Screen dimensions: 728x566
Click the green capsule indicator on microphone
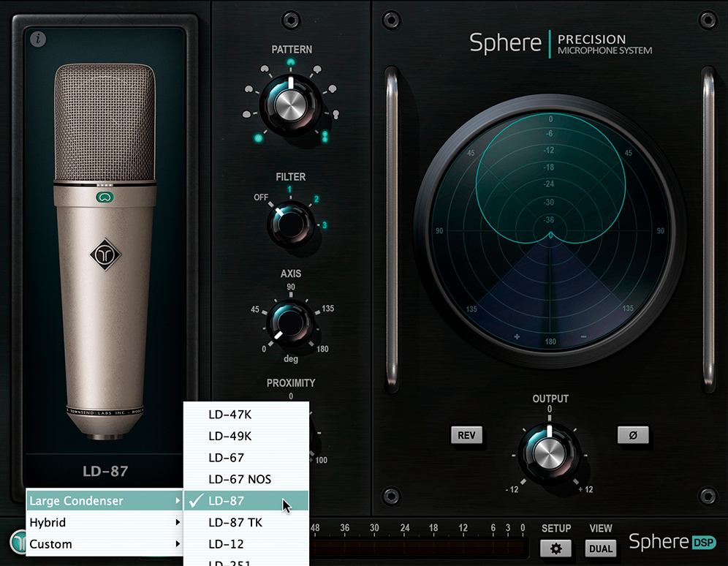(105, 197)
